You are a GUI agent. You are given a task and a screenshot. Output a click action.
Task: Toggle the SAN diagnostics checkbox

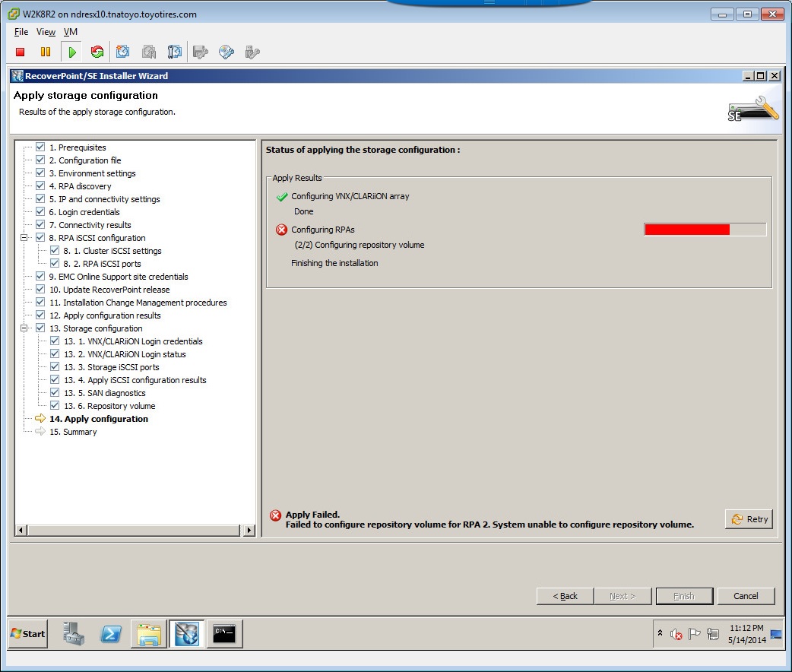pos(54,393)
